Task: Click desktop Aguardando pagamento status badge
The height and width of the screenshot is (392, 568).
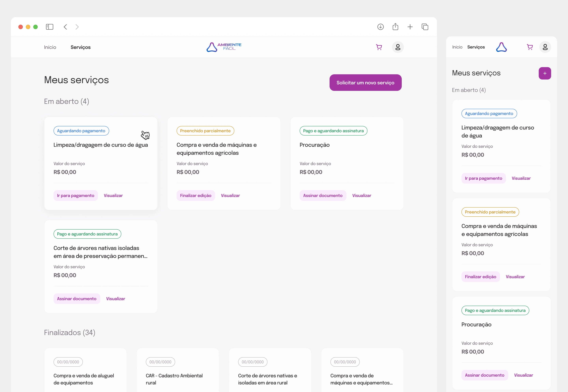Action: click(81, 131)
